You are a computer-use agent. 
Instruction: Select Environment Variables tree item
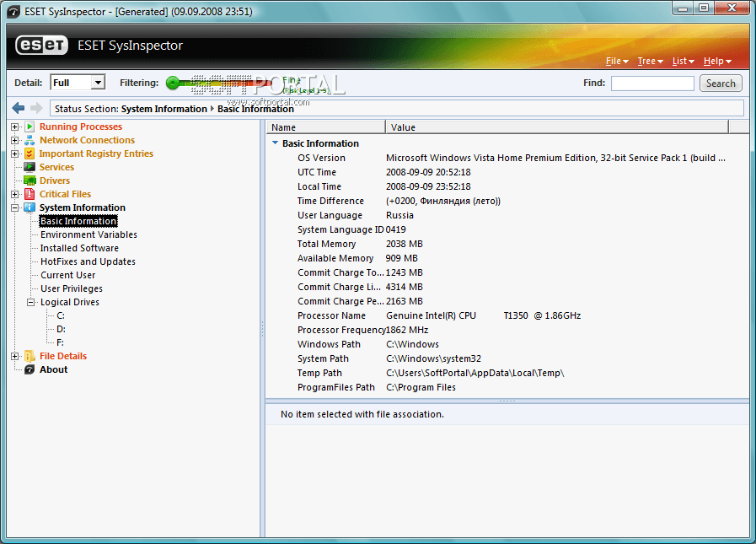88,234
